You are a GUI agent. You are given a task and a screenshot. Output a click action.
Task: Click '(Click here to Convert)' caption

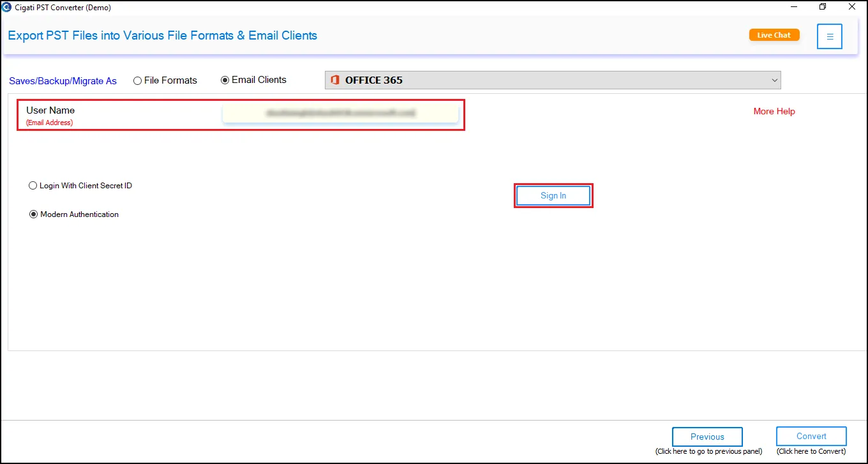(811, 451)
